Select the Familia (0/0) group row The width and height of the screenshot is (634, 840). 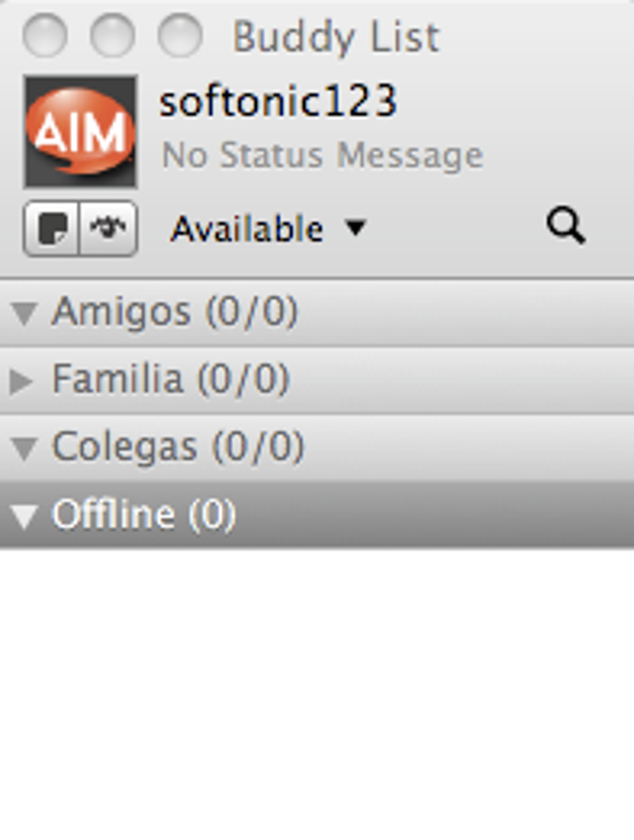point(317,381)
